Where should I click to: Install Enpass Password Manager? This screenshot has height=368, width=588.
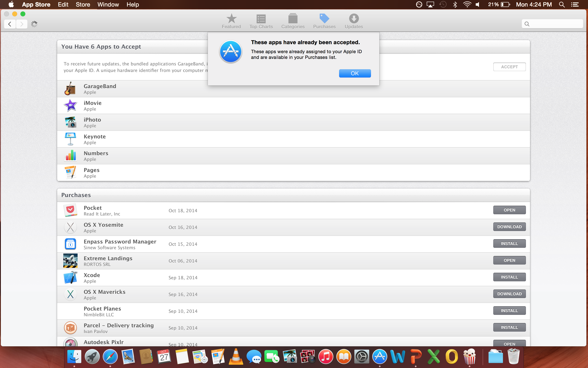(509, 243)
